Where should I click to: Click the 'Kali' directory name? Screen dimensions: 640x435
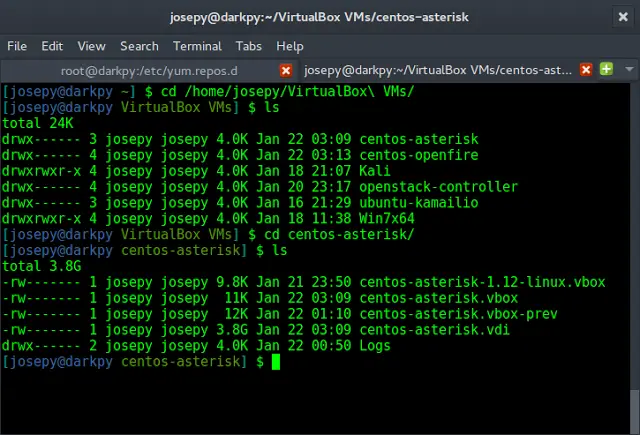coord(375,171)
